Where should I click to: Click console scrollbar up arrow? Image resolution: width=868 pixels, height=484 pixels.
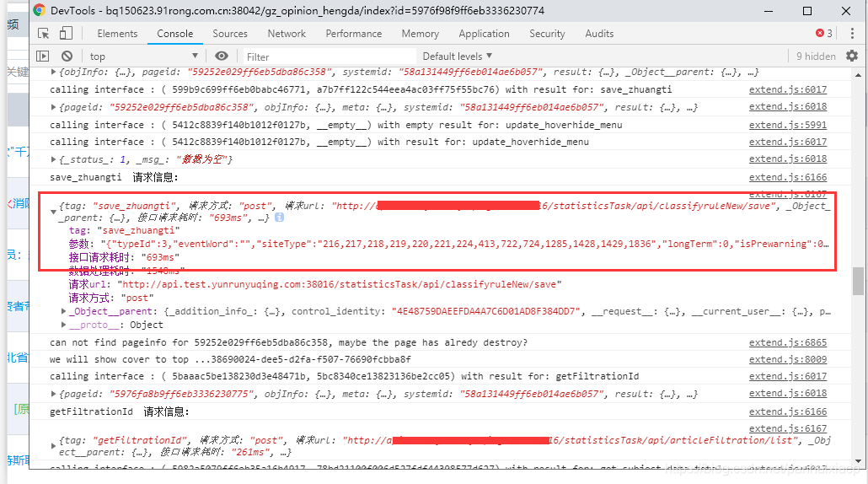tap(858, 75)
